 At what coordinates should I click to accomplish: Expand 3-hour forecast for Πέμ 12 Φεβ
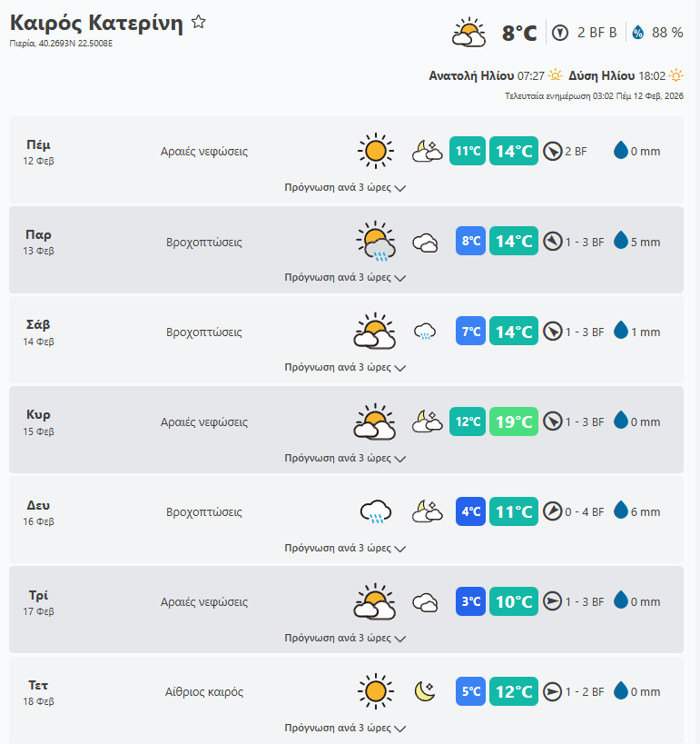tap(345, 188)
